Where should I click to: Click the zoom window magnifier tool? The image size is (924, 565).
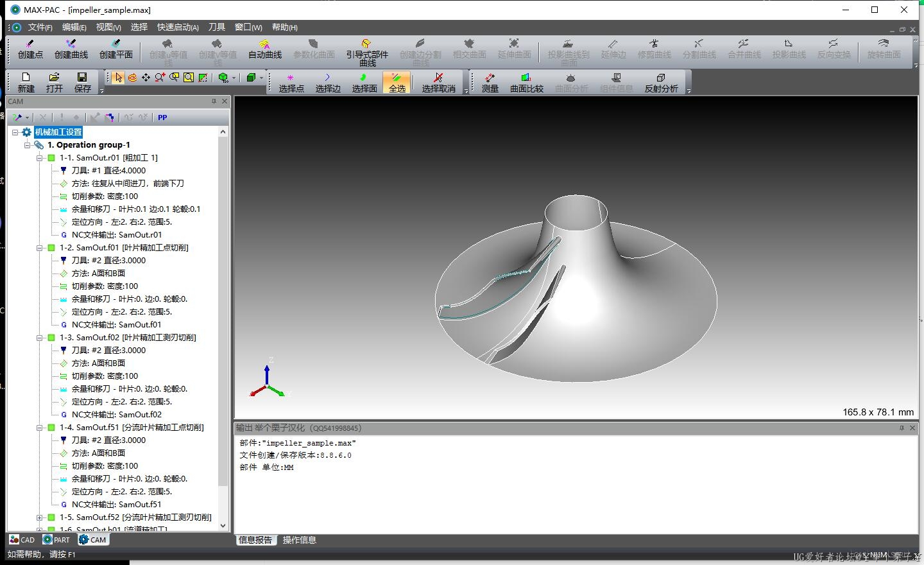175,78
